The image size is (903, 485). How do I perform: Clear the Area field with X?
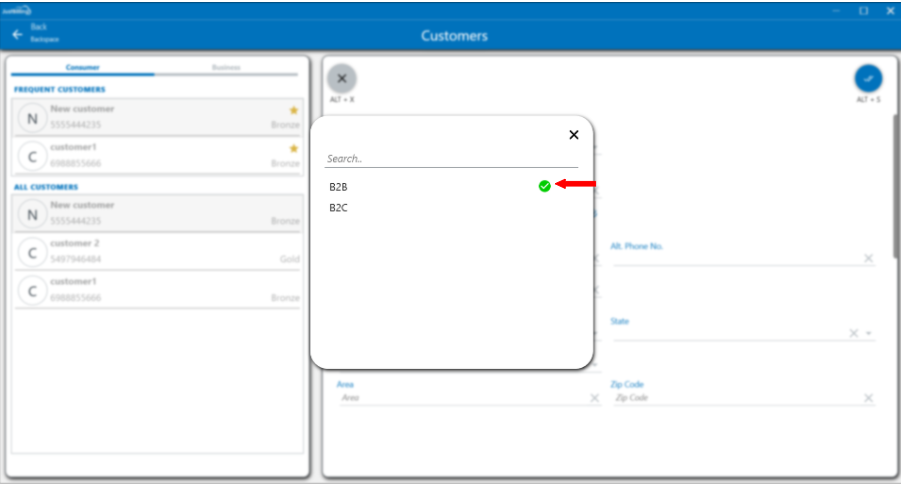(594, 398)
